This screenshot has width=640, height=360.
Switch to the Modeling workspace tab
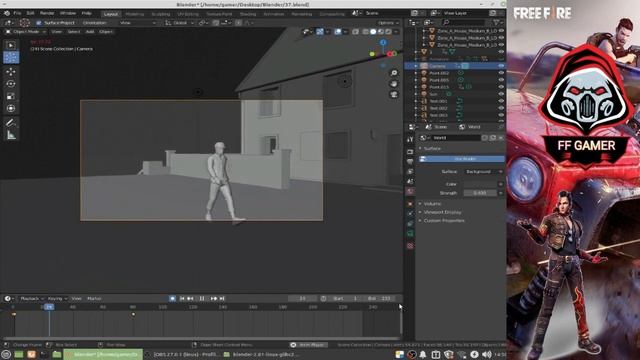point(135,14)
